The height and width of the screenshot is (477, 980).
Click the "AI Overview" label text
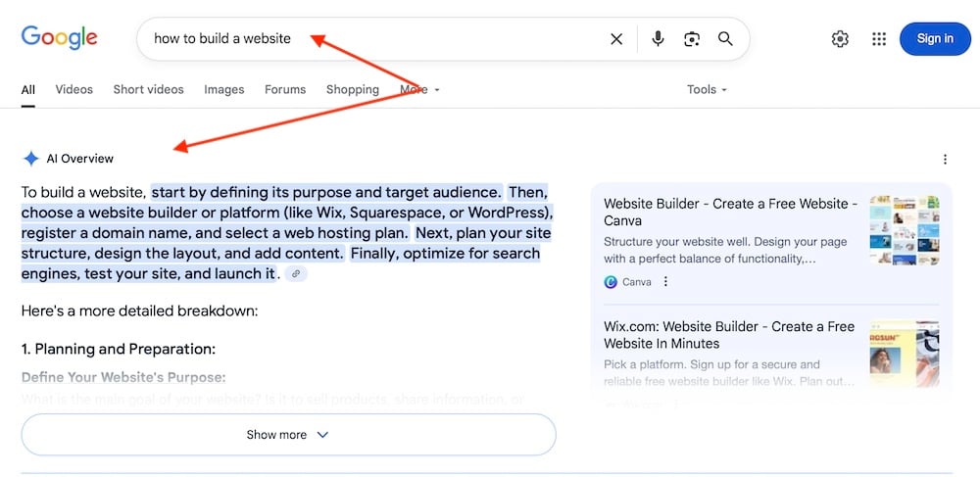click(80, 159)
